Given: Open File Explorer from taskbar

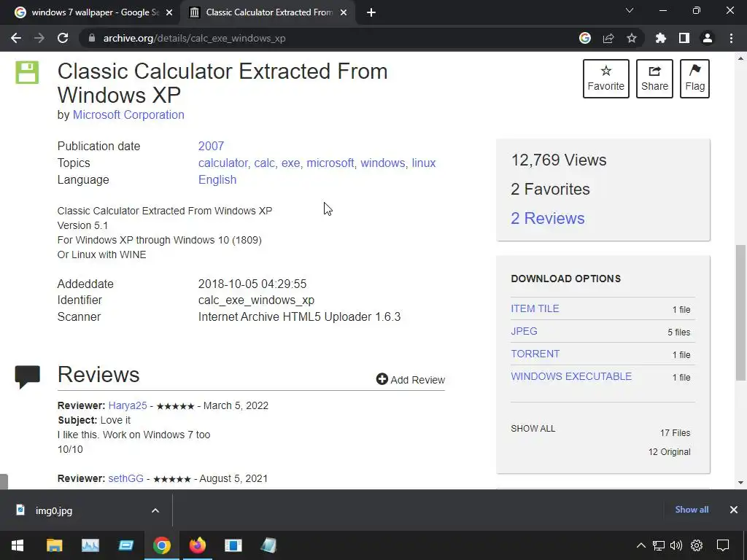Looking at the screenshot, I should 54,545.
